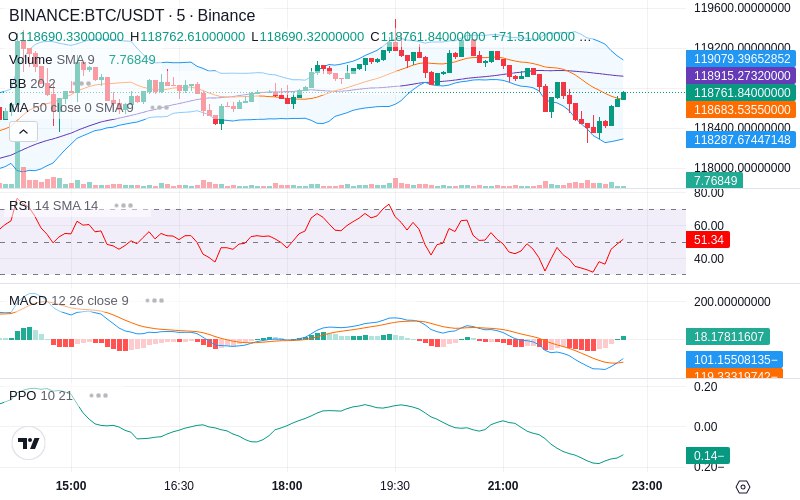The width and height of the screenshot is (800, 500).
Task: Click the 18:00 time axis label
Action: tap(287, 486)
